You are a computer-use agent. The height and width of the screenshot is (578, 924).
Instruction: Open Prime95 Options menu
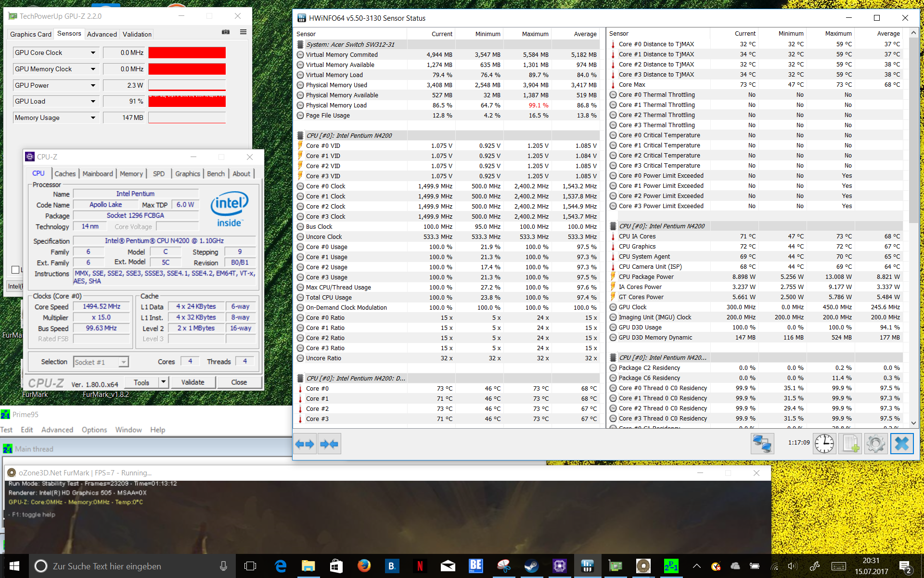pos(94,430)
